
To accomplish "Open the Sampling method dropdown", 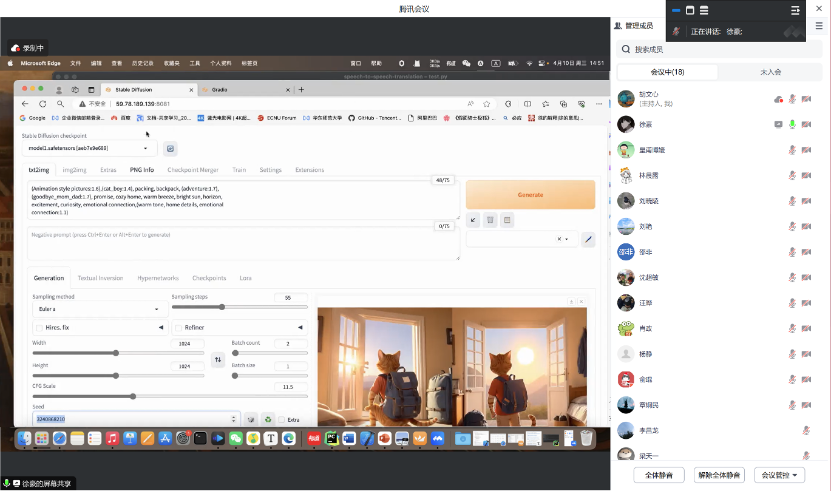I will 100,309.
